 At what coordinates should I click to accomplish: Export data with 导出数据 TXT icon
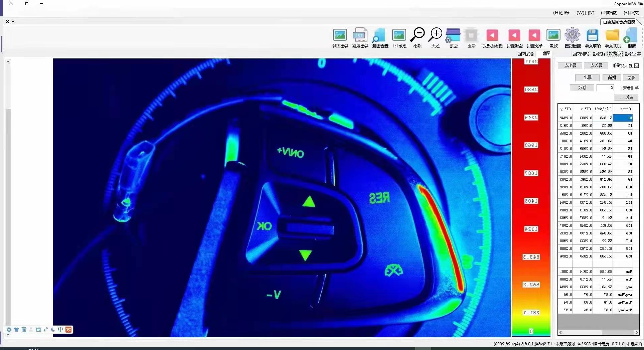coord(360,35)
